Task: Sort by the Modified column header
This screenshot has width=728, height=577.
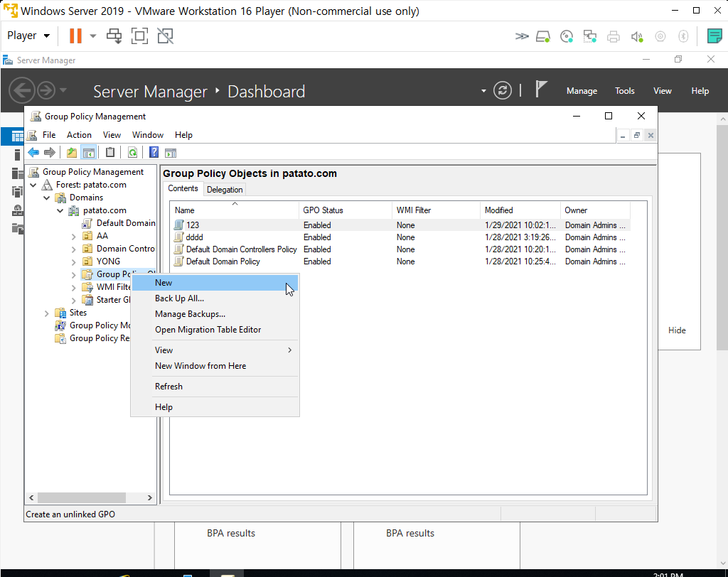Action: tap(520, 210)
